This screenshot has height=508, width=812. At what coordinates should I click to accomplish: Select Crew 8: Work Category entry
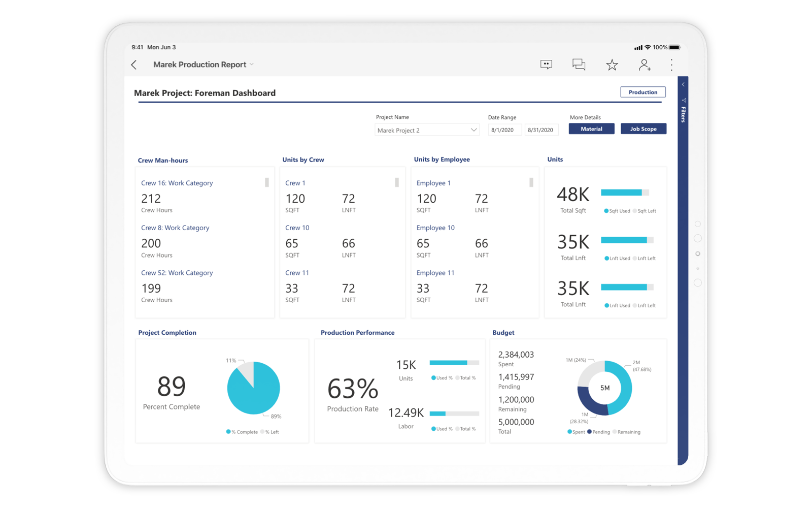tap(175, 228)
